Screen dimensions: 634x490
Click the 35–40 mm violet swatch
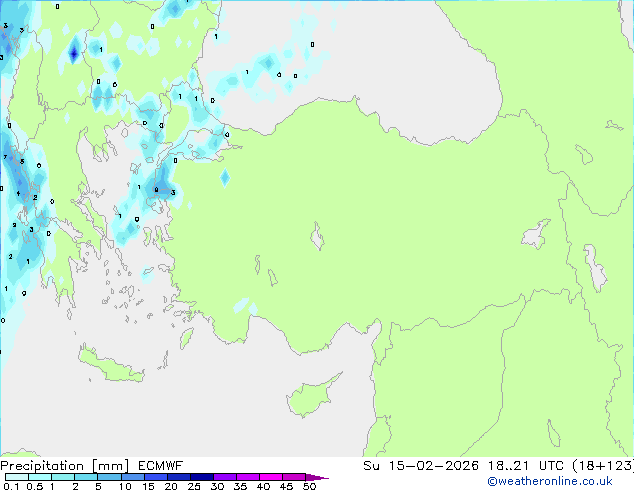coord(247,477)
